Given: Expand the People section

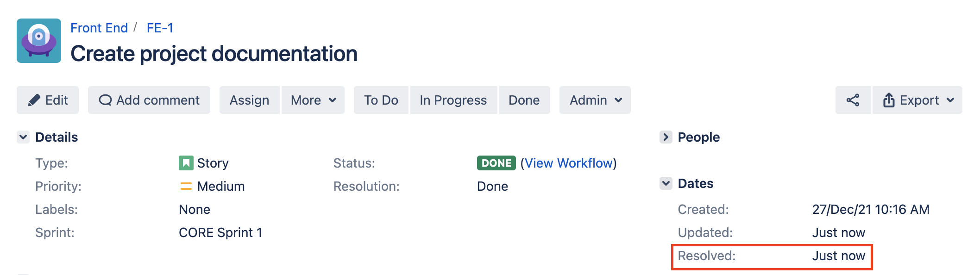Looking at the screenshot, I should point(666,137).
